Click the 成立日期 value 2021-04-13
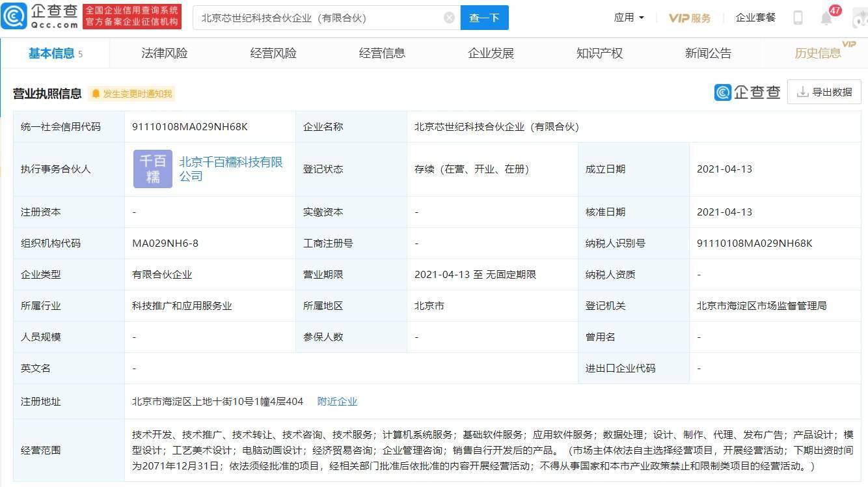868x487 pixels. pos(724,169)
